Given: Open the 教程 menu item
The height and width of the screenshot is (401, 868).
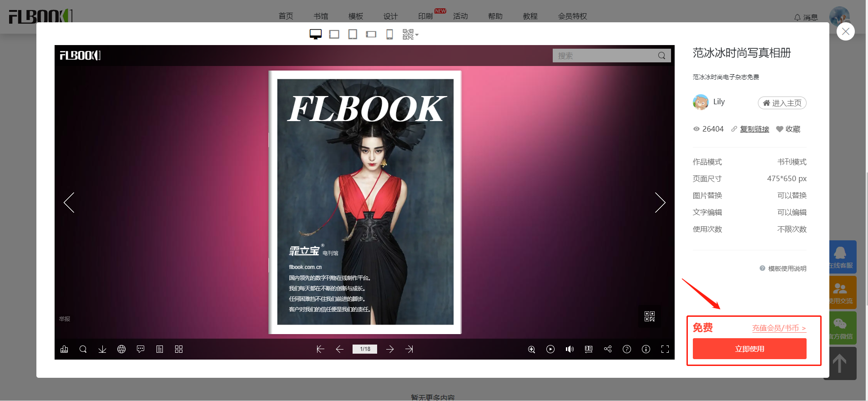Looking at the screenshot, I should [530, 16].
